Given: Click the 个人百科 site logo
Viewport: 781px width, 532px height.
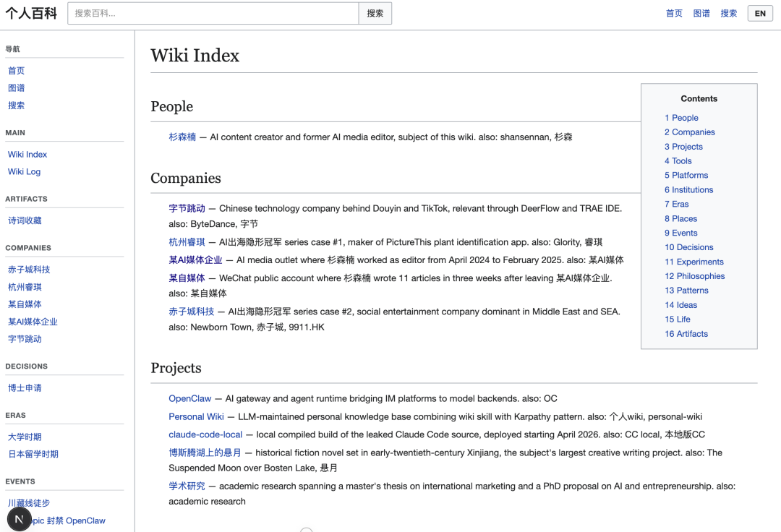Looking at the screenshot, I should tap(31, 12).
